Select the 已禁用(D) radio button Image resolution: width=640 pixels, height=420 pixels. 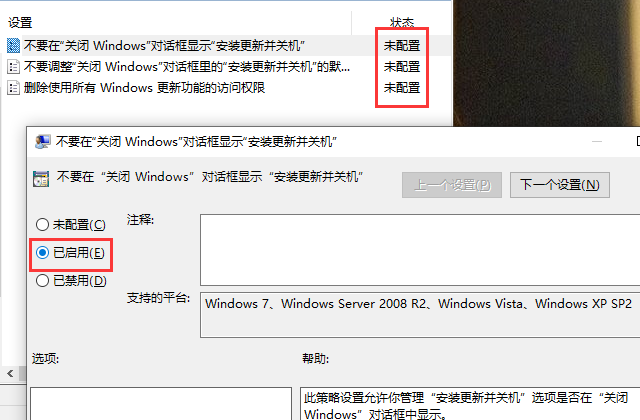pyautogui.click(x=42, y=280)
